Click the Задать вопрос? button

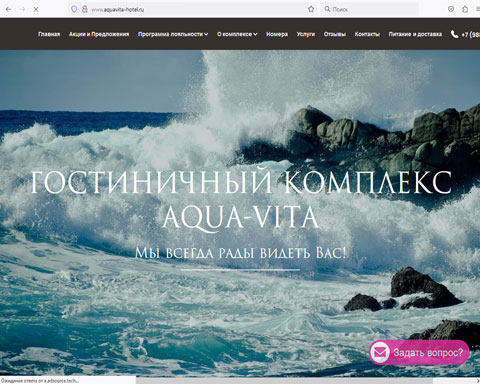(420, 352)
